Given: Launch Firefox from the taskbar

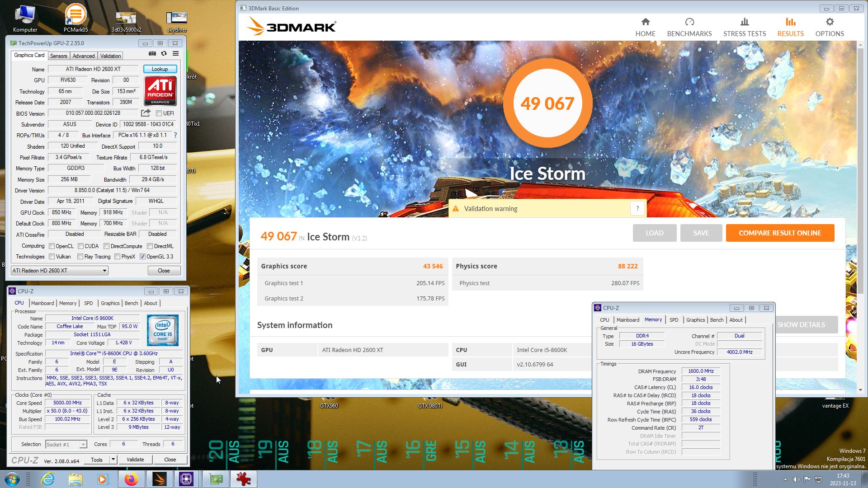Looking at the screenshot, I should (x=131, y=479).
